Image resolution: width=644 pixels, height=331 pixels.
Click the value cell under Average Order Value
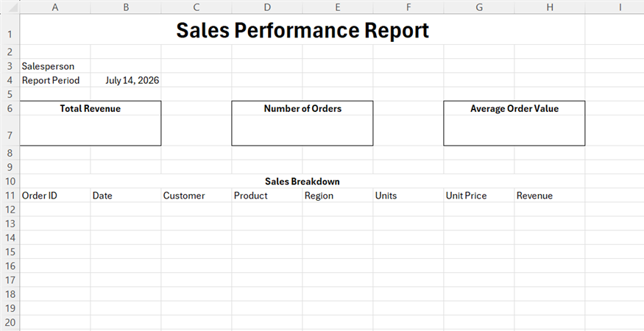tap(514, 131)
